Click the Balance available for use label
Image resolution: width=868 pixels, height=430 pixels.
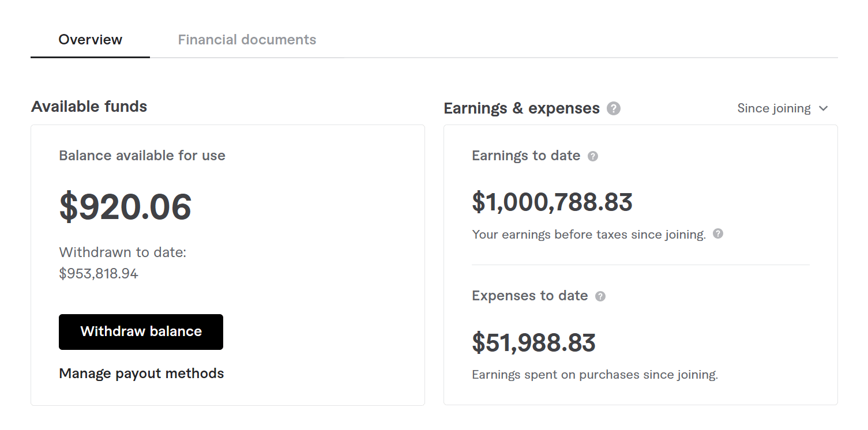[x=142, y=156]
